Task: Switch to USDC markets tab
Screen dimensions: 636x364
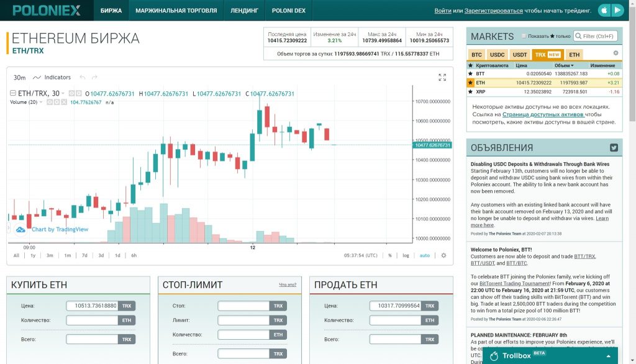Action: tap(497, 55)
